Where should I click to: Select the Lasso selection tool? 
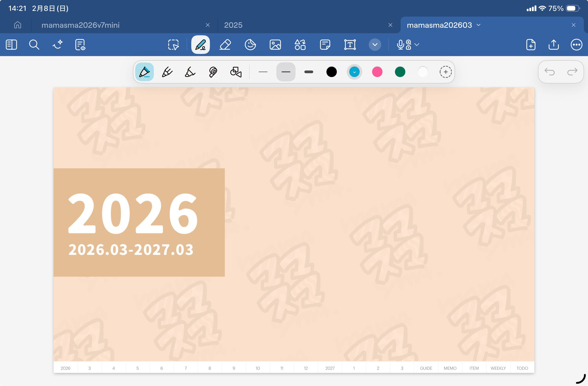click(173, 45)
